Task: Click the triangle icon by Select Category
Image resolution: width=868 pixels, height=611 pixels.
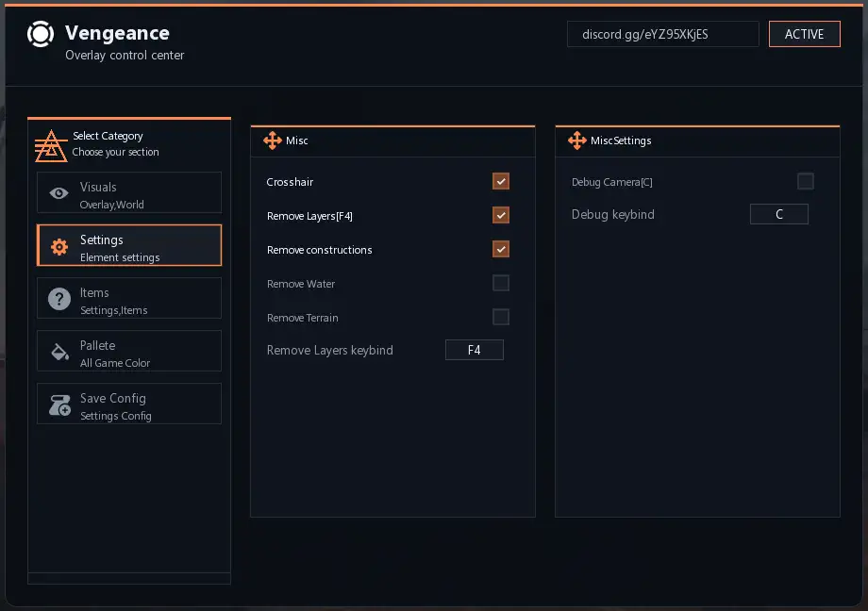Action: 51,146
